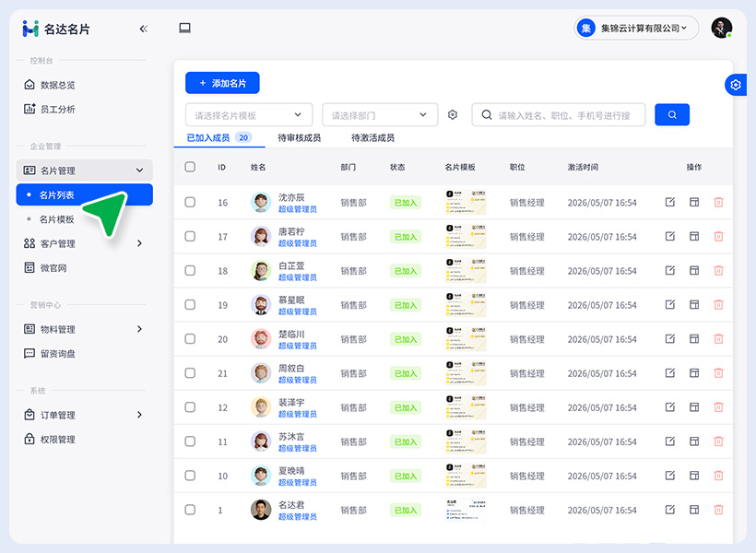Open 微官网 in the sidebar

[45, 267]
